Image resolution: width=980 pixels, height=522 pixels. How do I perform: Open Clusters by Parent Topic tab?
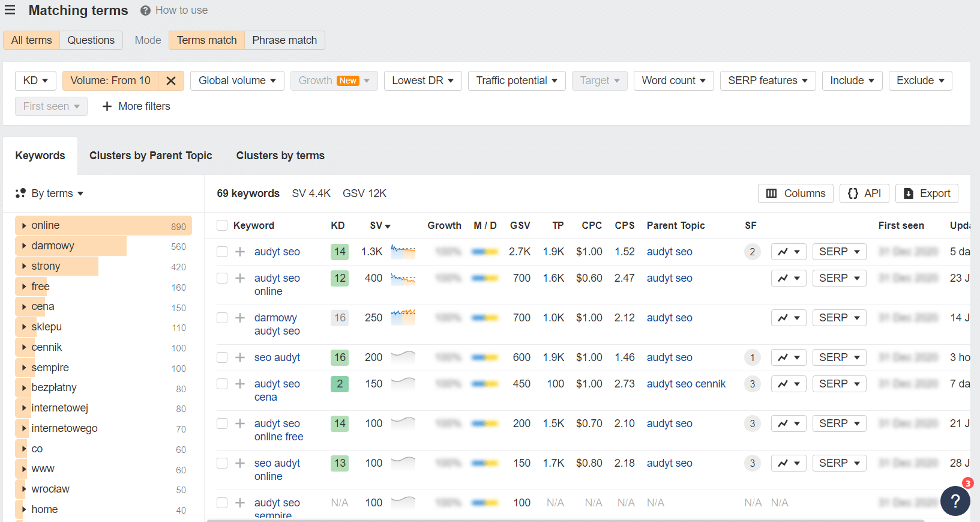[x=151, y=156]
